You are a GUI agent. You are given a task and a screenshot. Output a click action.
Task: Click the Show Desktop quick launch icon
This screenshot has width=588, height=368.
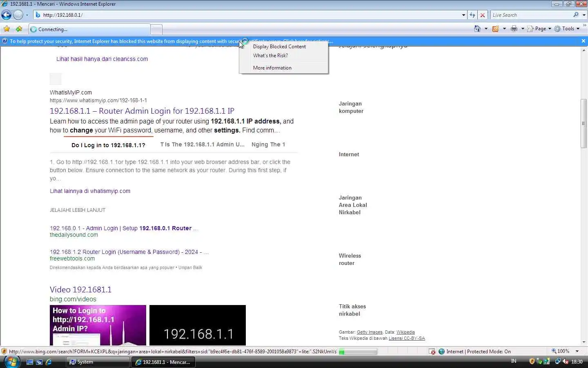click(29, 362)
